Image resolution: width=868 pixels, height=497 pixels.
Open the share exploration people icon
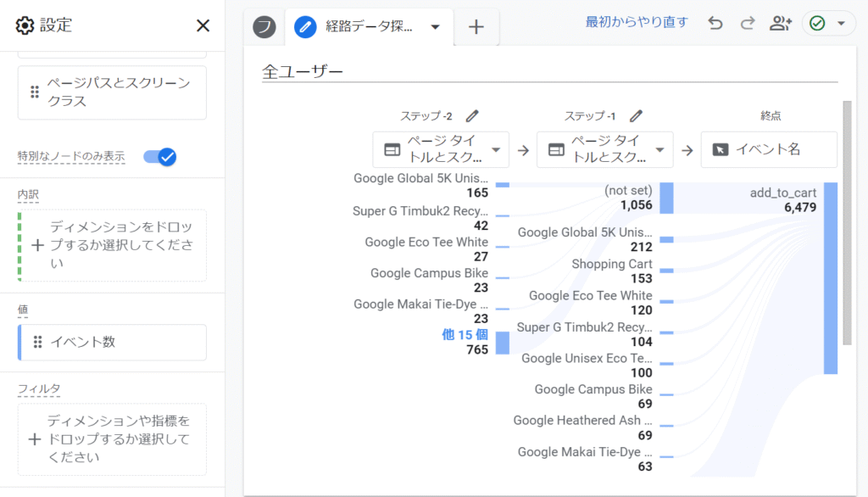(x=780, y=23)
